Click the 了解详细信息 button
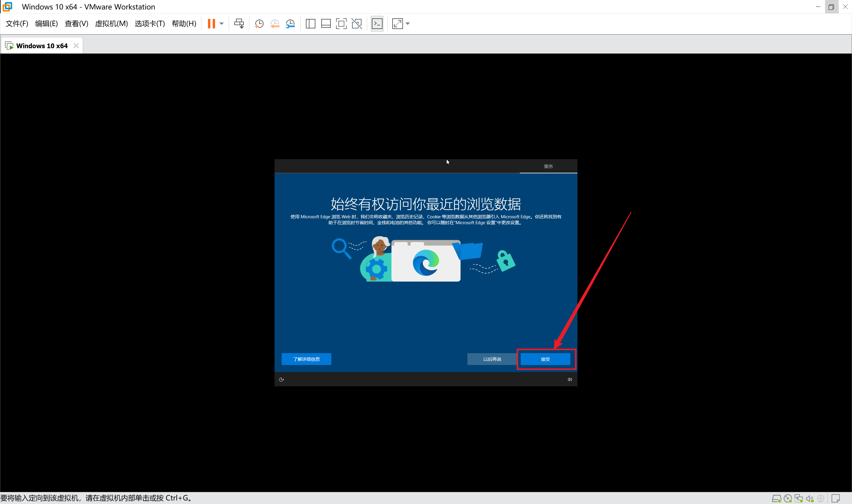Screen dimensions: 852x504 point(306,359)
